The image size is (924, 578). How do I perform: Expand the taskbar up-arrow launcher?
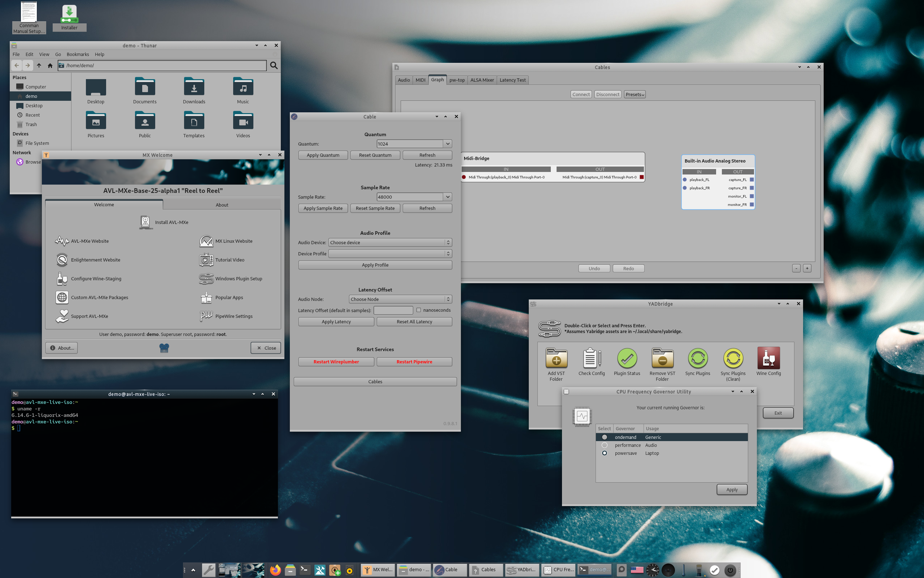[193, 570]
